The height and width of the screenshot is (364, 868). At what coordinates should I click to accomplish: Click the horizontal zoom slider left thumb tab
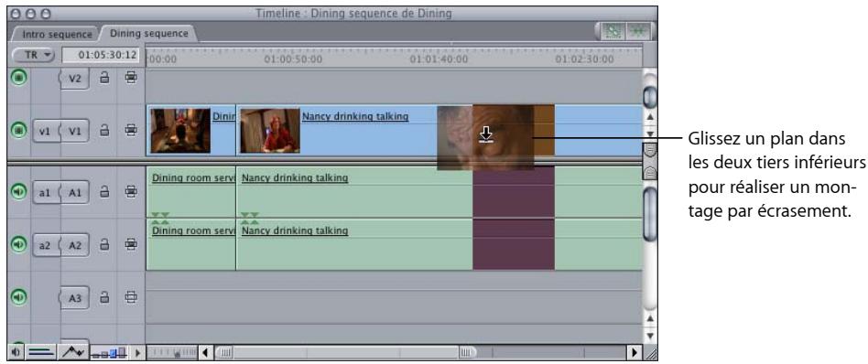(x=224, y=352)
